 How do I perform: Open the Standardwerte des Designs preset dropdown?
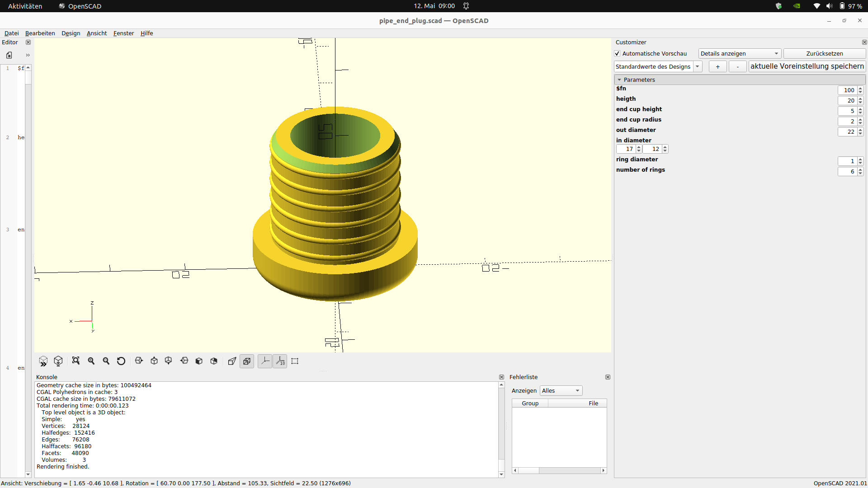pos(698,66)
